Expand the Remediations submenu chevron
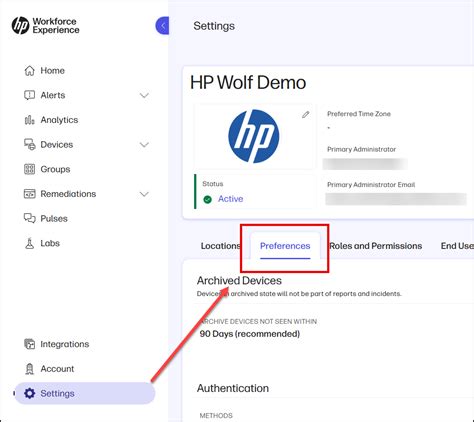474x422 pixels. tap(144, 194)
